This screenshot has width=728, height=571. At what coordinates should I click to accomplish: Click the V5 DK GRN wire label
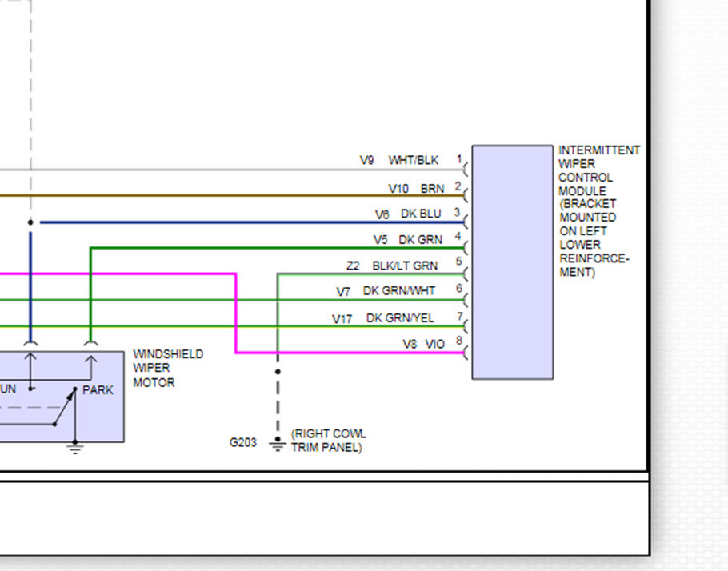408,240
